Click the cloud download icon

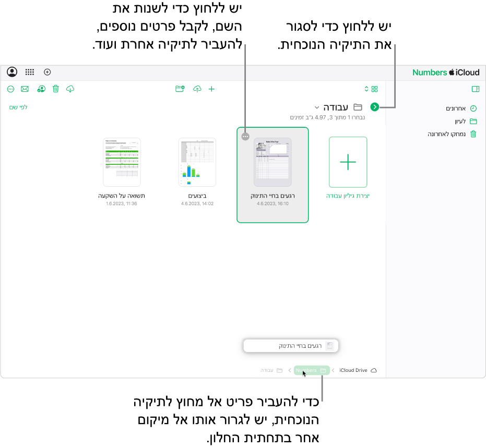(70, 89)
